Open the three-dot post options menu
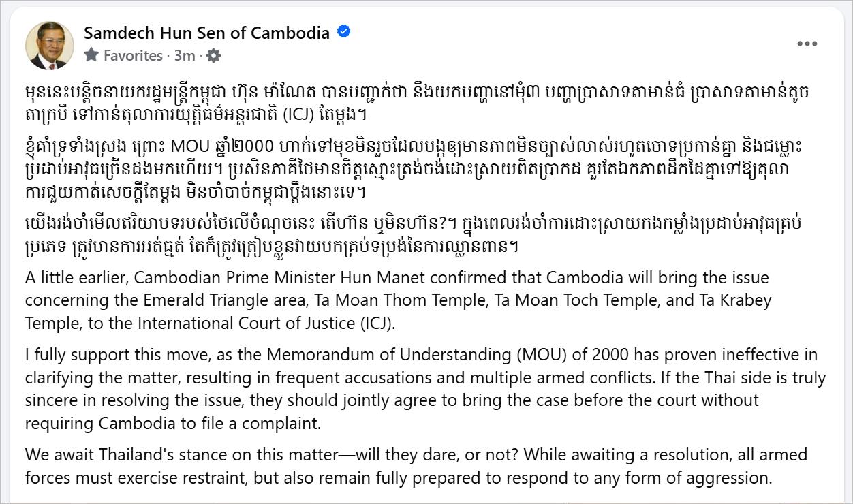Screen dimensions: 853x504 point(807,44)
